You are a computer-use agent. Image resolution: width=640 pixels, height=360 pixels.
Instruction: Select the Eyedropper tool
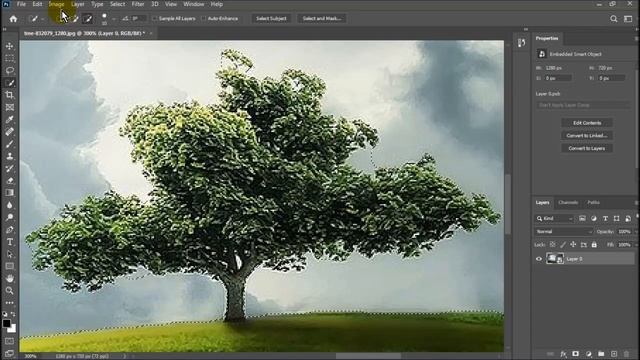pyautogui.click(x=9, y=120)
